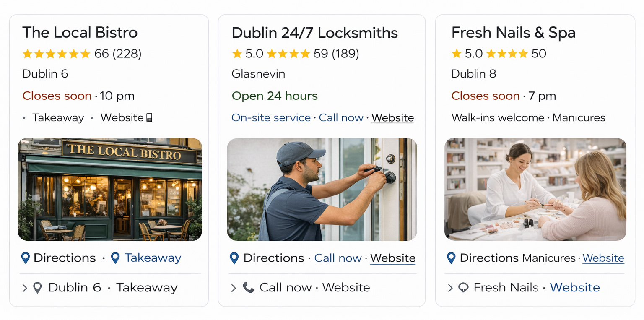Expand the Fresh Nails Website row chevron
The image size is (644, 320).
tap(450, 288)
